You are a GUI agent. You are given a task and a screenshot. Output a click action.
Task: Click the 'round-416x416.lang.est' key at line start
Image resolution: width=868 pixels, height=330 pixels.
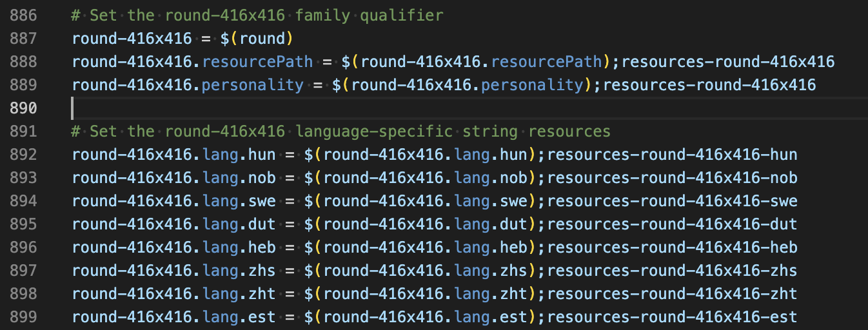[x=174, y=317]
